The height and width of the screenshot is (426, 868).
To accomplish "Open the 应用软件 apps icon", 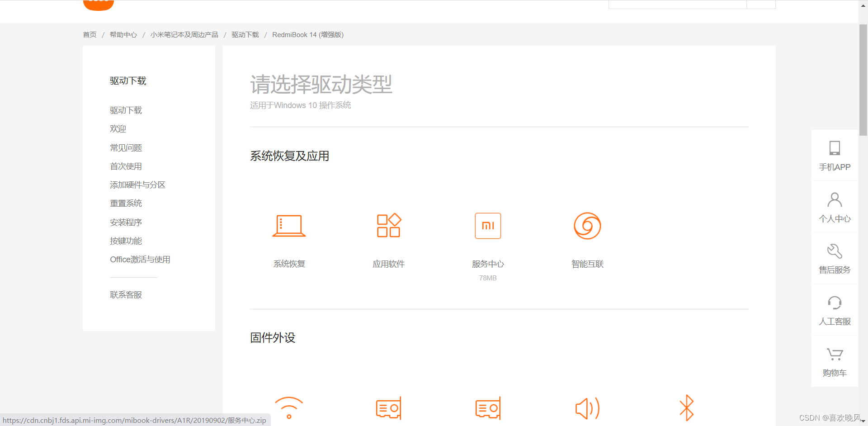I will coord(389,225).
